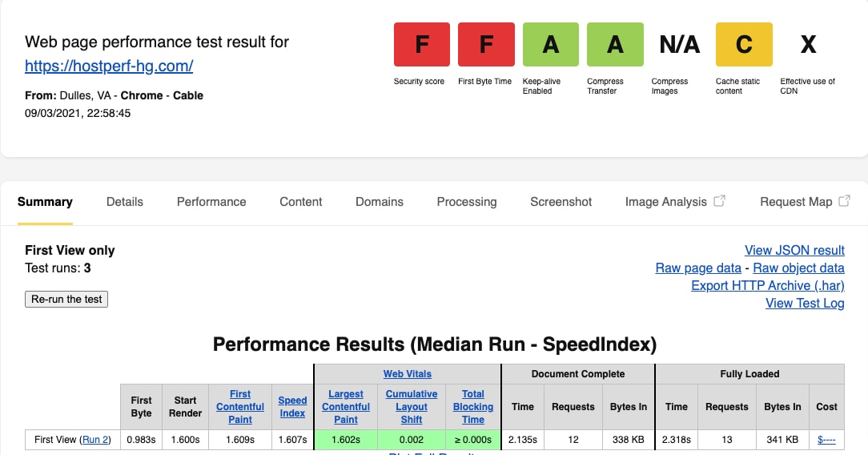Open the Screenshot tab
Screen dimensions: 868x455
click(561, 202)
